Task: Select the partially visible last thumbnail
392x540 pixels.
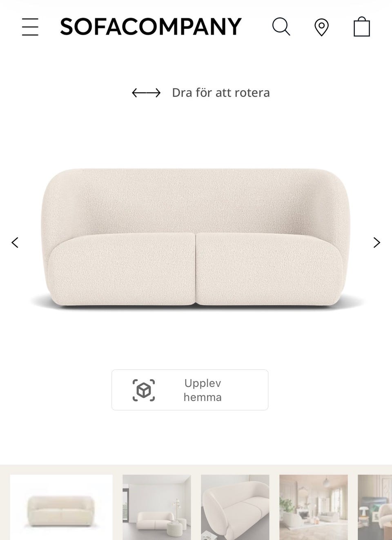Action: (x=375, y=507)
